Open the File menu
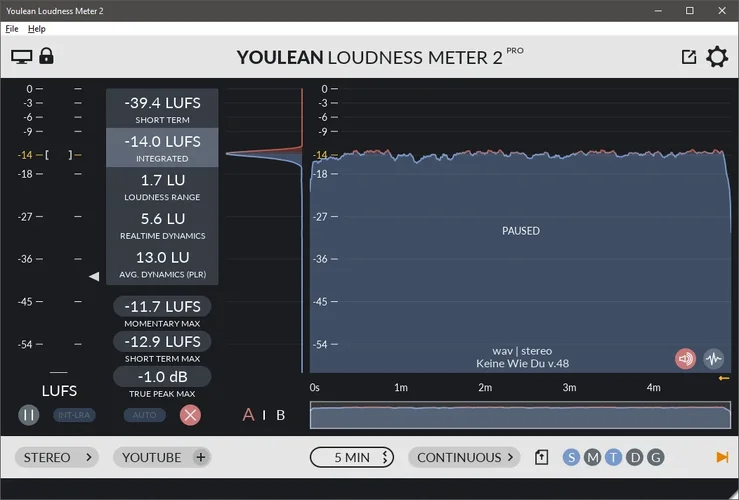Viewport: 739px width, 500px height. [12, 29]
